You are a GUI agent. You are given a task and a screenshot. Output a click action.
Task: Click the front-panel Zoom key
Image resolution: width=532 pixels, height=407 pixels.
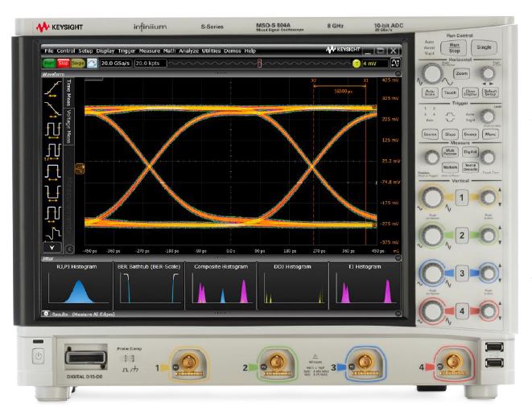[x=462, y=73]
